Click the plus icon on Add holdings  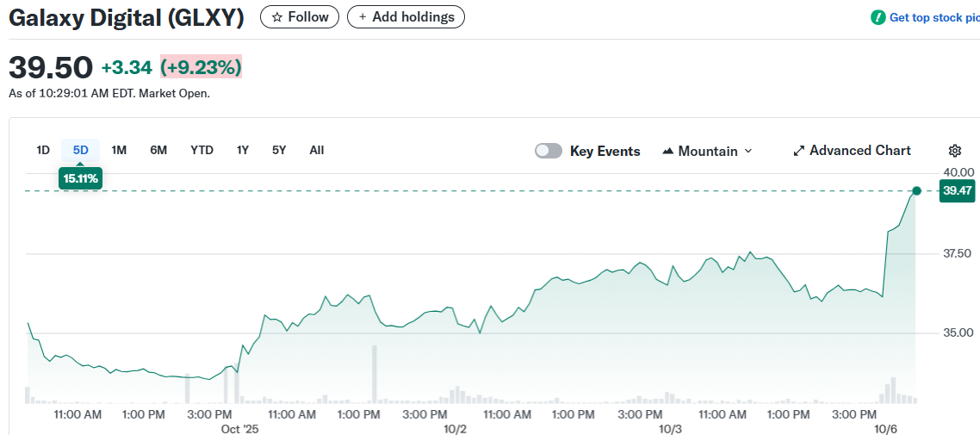coord(363,17)
